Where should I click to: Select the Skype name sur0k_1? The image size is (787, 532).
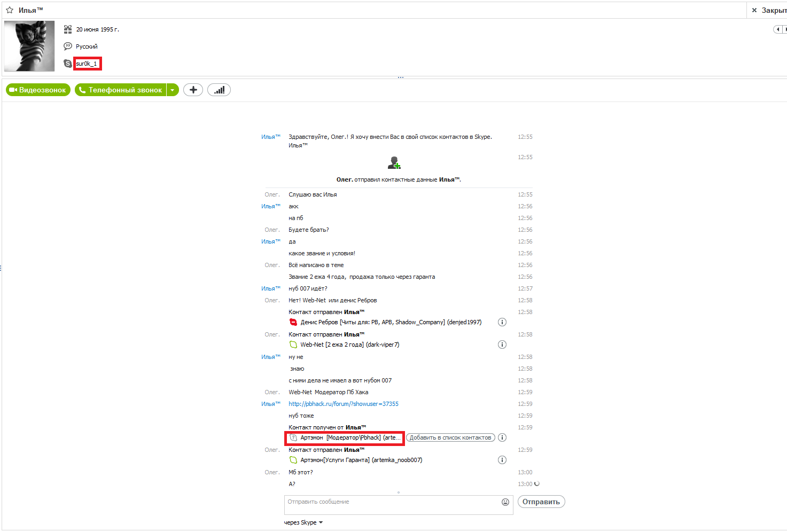click(x=87, y=64)
